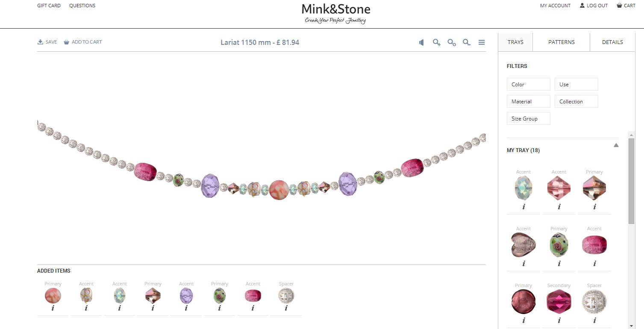Zoom out with magnifier minus icon

coord(467,42)
